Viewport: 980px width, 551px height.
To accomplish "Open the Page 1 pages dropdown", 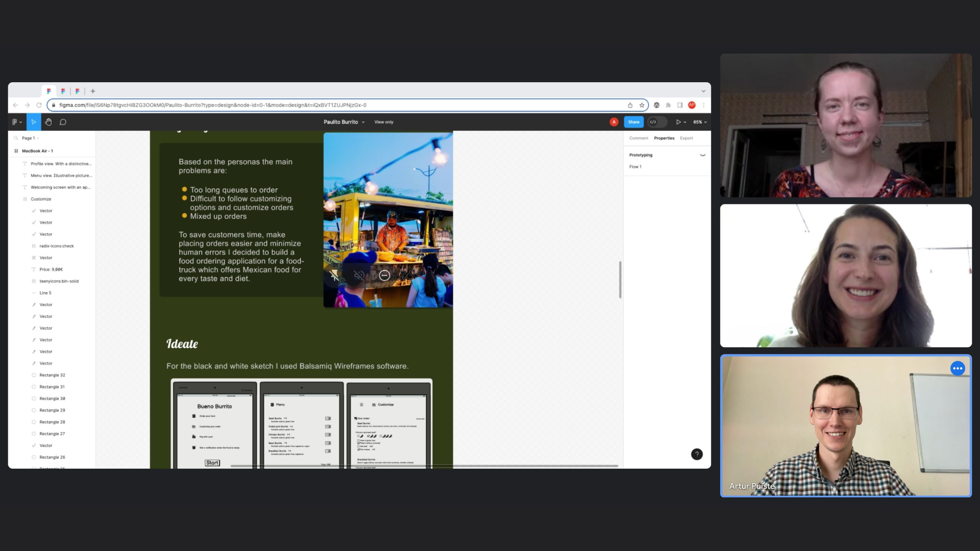I will (30, 138).
